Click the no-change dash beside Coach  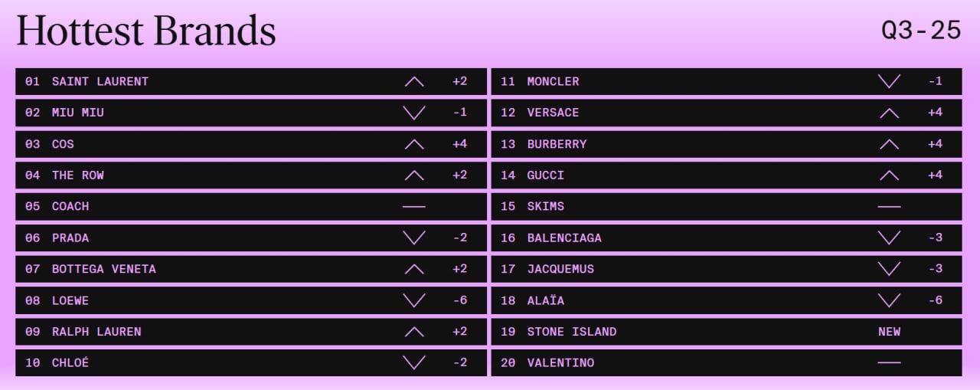pos(413,207)
